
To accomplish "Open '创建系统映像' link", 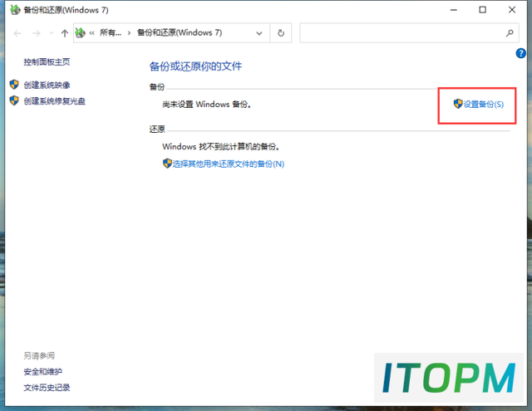I will click(47, 85).
